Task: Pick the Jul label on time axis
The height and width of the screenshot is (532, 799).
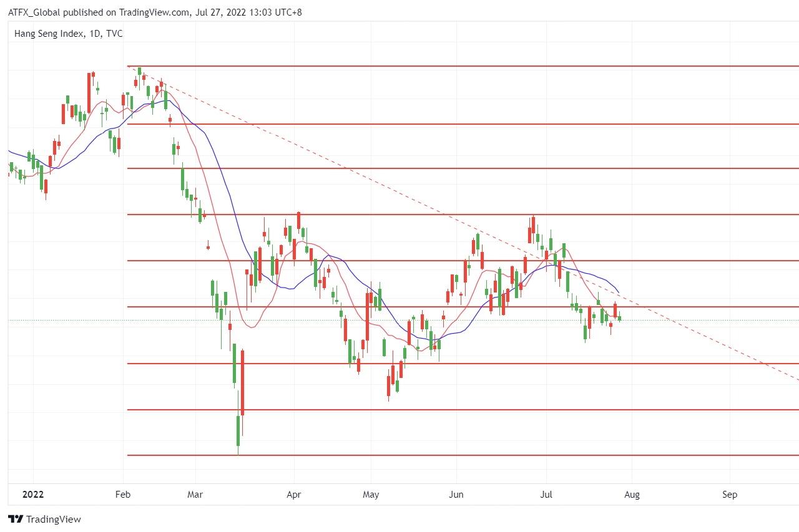Action: tap(547, 495)
